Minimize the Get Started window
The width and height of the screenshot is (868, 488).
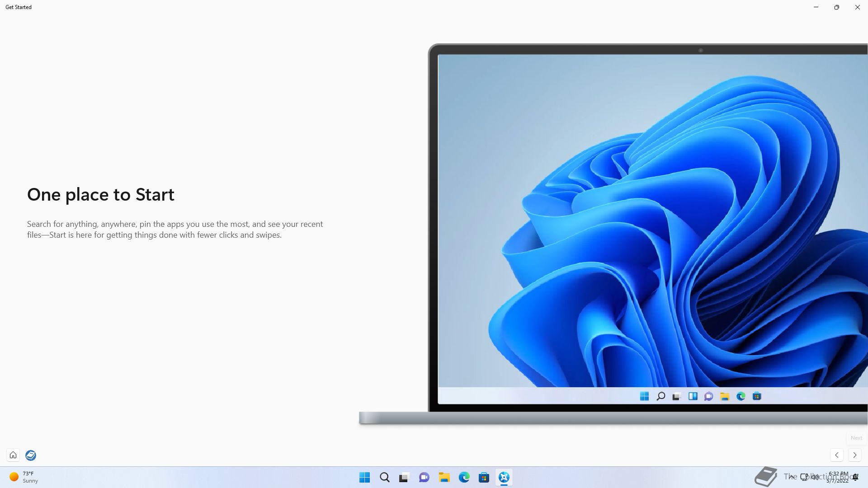[816, 7]
